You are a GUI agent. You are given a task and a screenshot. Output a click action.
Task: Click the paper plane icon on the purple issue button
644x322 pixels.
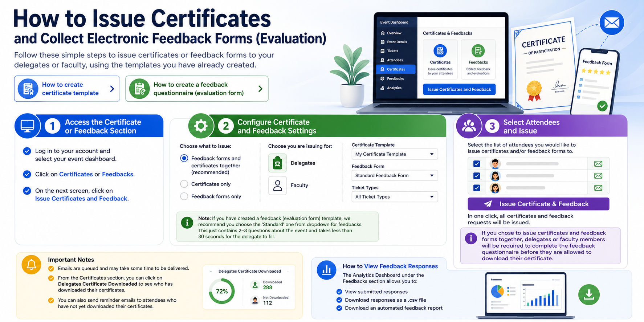coord(488,204)
